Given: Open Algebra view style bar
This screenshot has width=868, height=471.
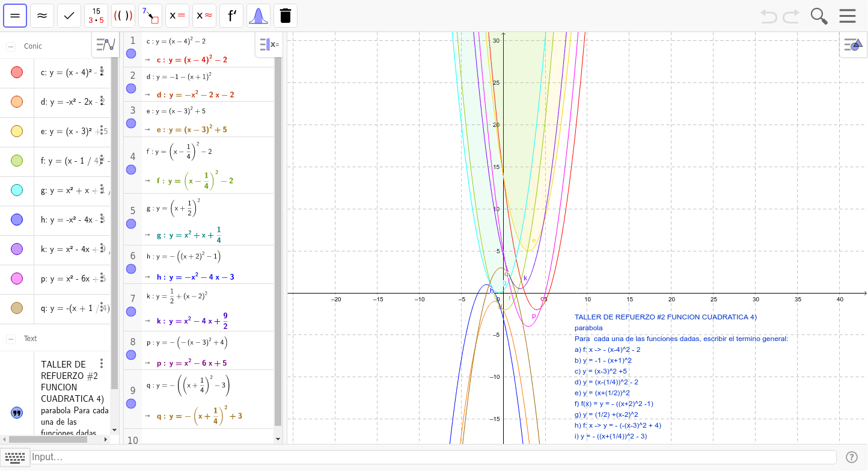Looking at the screenshot, I should click(106, 45).
